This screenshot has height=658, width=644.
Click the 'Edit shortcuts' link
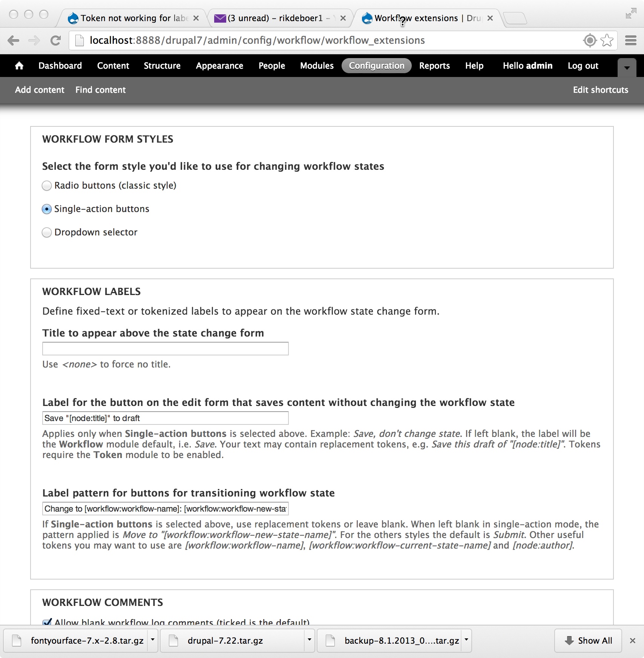point(601,90)
